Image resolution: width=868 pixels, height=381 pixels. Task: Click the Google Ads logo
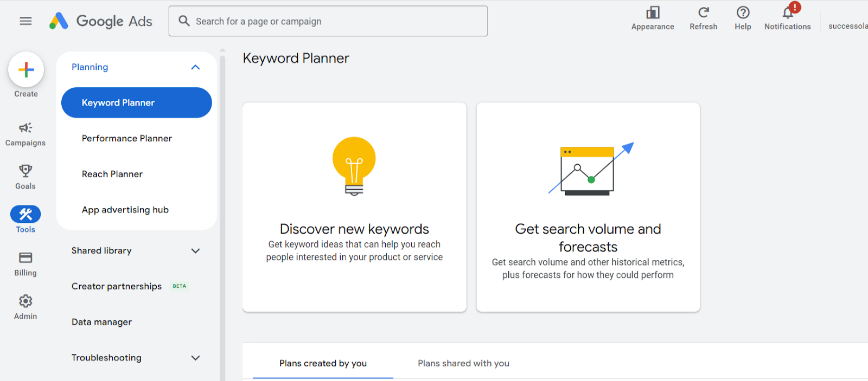click(x=101, y=21)
